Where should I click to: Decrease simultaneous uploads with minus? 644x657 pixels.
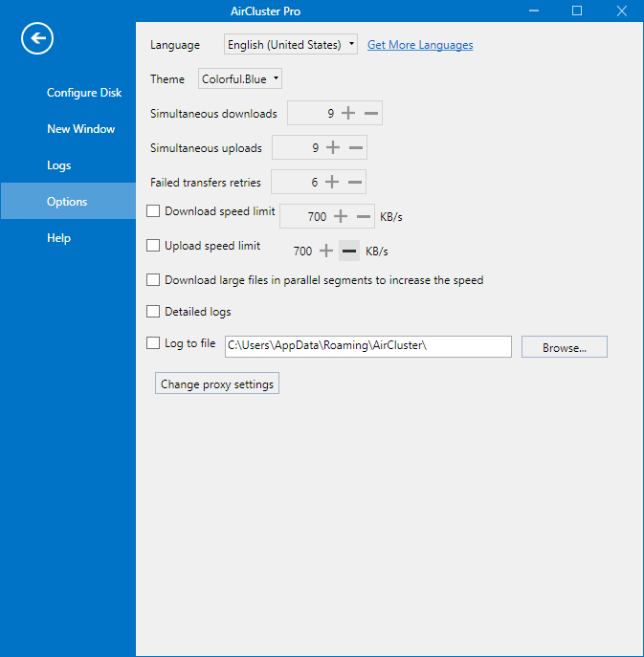pos(356,147)
